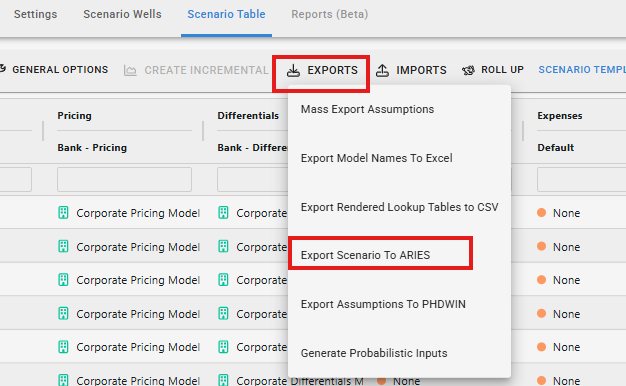Open the Settings tab

[x=36, y=14]
